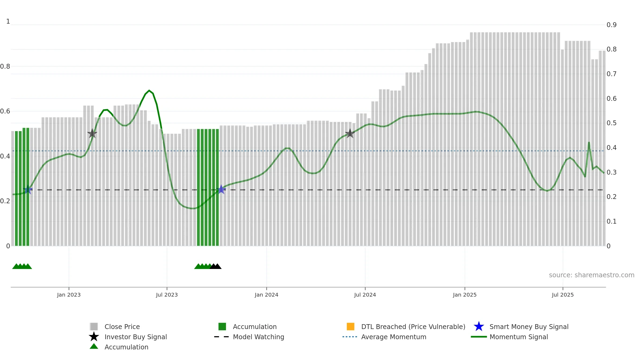Toggle the Average Momentum dotted legend entry
The image size is (644, 362).
tap(394, 337)
